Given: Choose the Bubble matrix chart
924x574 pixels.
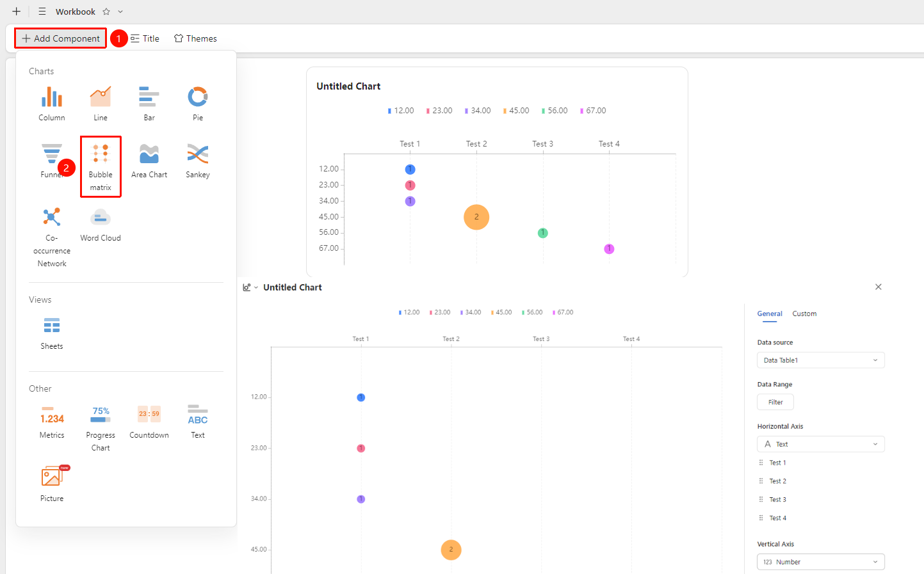Looking at the screenshot, I should pyautogui.click(x=101, y=166).
